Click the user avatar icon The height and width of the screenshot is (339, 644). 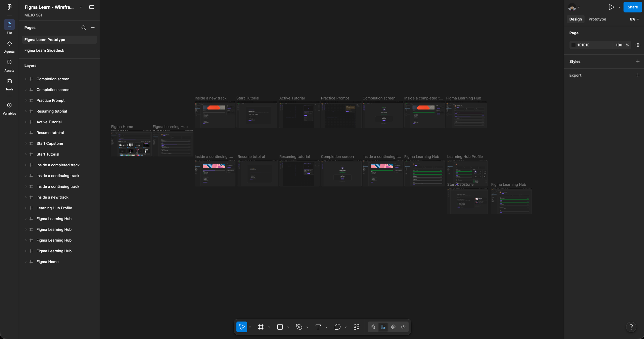pos(572,7)
